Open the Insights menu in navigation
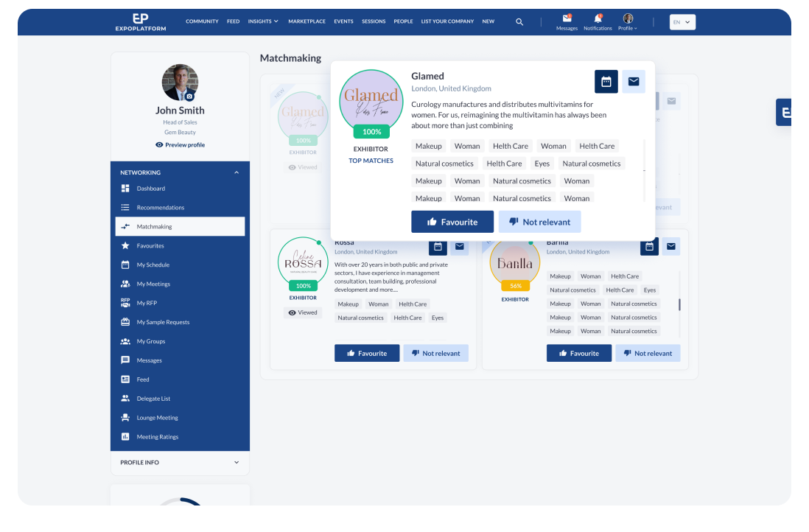Viewport: 809px width, 532px height. pos(263,21)
